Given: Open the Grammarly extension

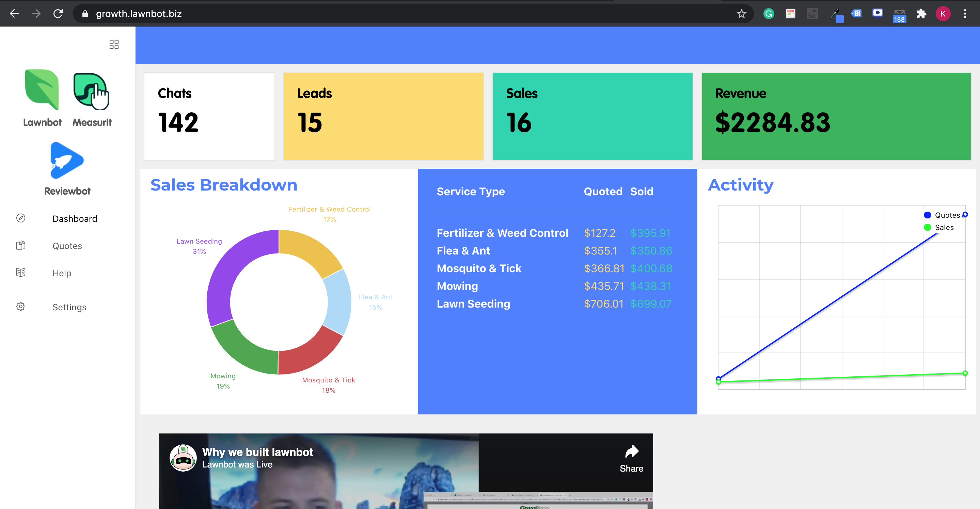Looking at the screenshot, I should click(769, 14).
